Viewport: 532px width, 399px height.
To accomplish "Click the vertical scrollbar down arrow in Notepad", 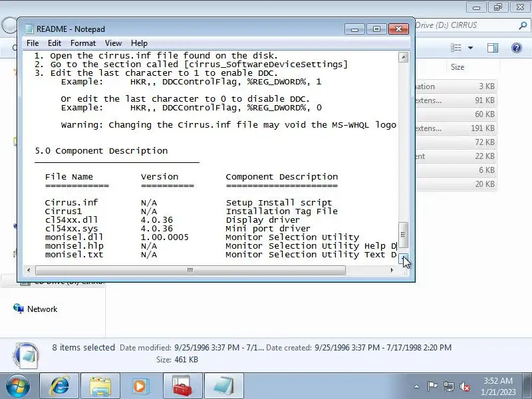I will pos(403,259).
